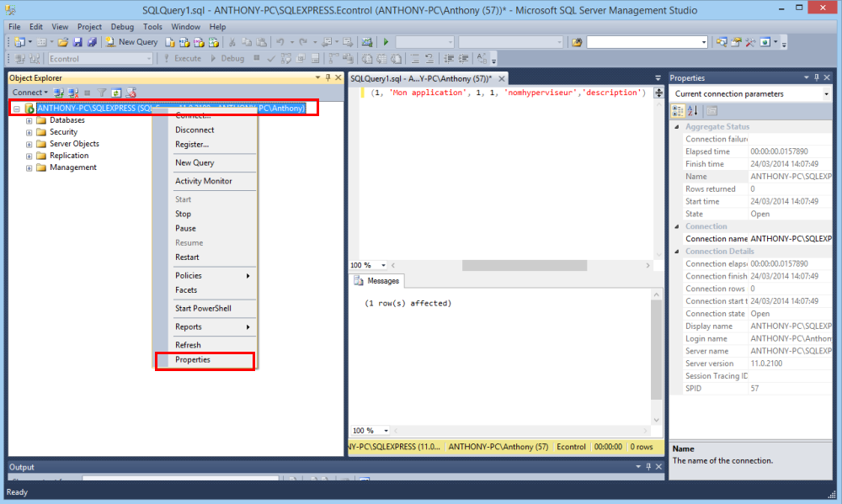Select the Server version value 11.0.2100
Screen dimensions: 842x504
point(766,363)
